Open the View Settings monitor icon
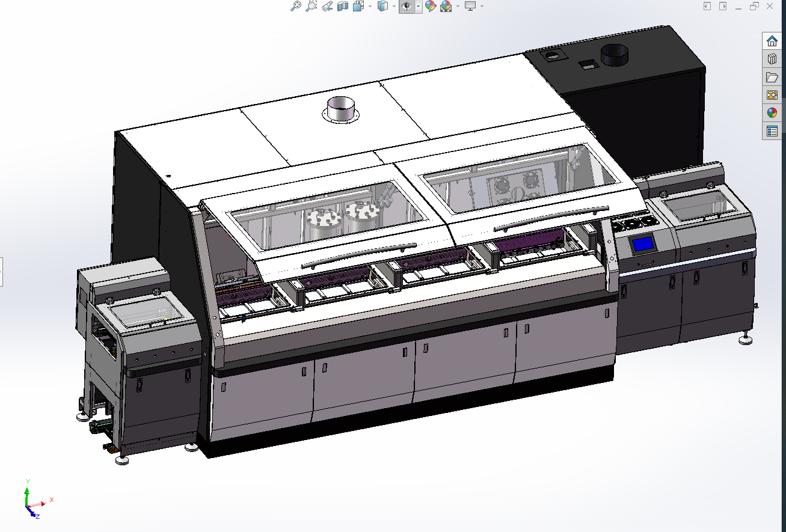Screen dimensions: 786x532 click(x=470, y=6)
